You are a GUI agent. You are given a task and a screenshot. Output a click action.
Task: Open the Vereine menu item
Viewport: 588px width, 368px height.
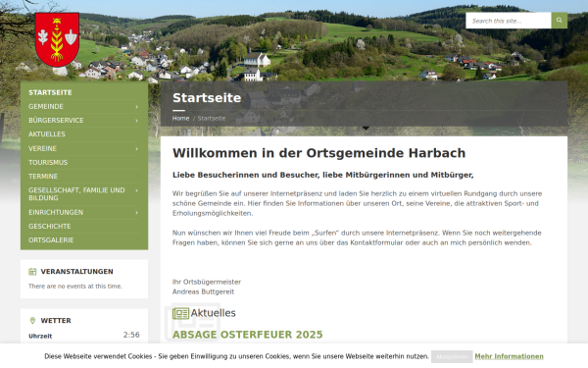pos(43,148)
